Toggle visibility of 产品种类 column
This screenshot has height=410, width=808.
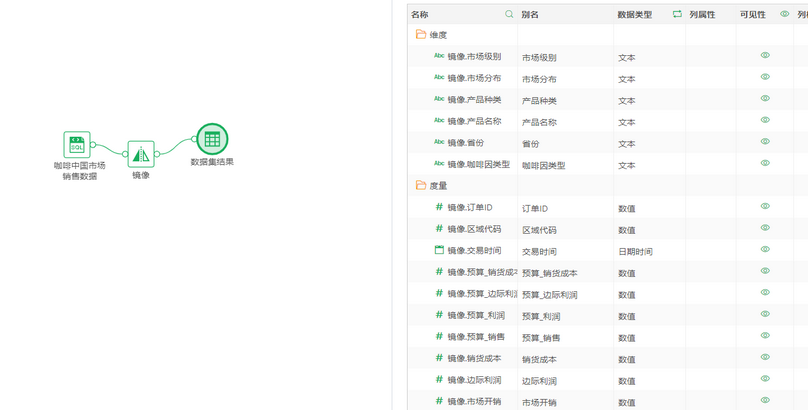[765, 98]
